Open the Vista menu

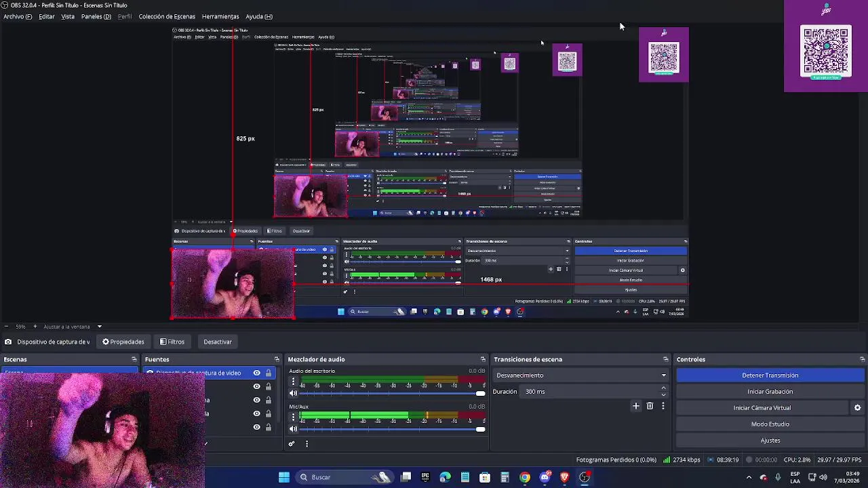[68, 16]
